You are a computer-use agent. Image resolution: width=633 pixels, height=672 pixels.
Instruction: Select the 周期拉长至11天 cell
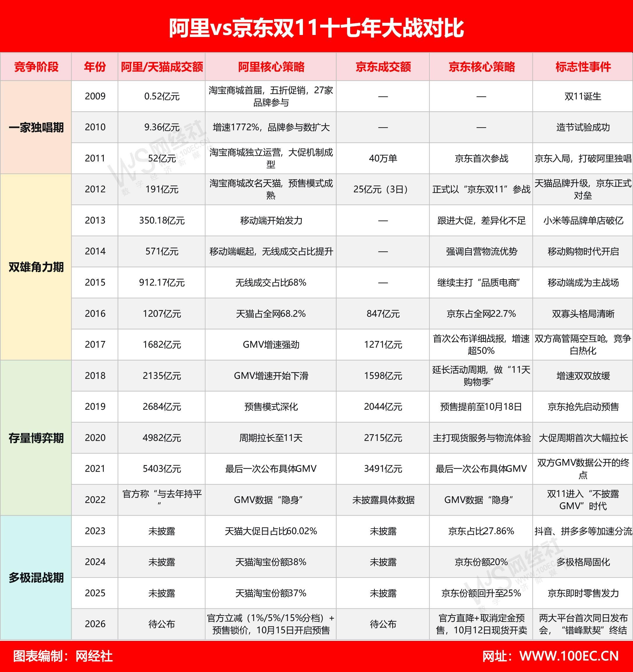pos(271,438)
